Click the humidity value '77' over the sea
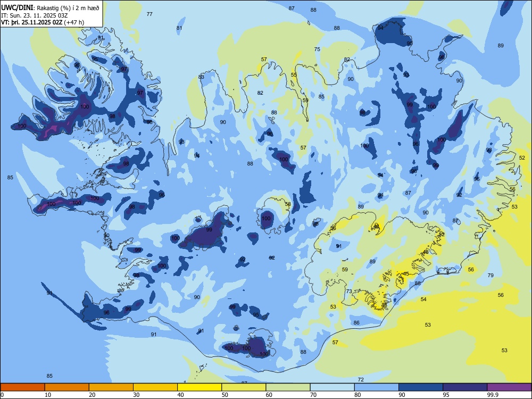The width and height of the screenshot is (532, 399). (149, 14)
